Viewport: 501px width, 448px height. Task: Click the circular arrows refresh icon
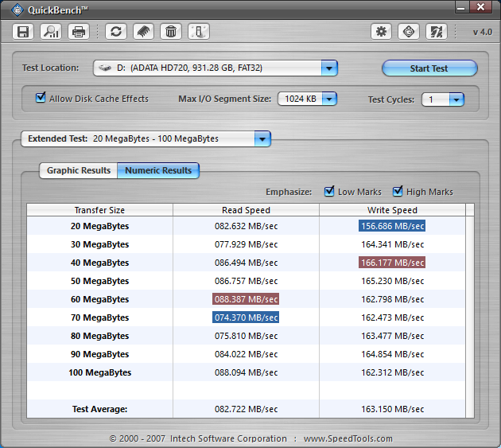(x=116, y=32)
